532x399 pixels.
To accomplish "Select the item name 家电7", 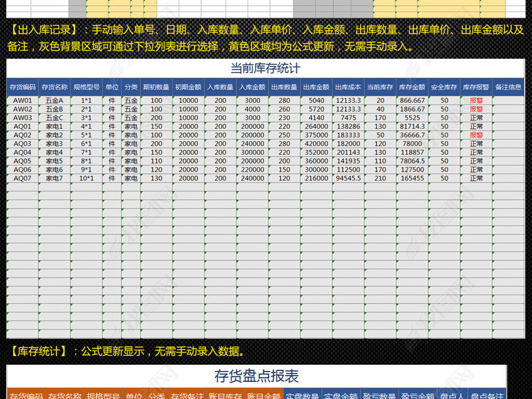I will point(55,179).
